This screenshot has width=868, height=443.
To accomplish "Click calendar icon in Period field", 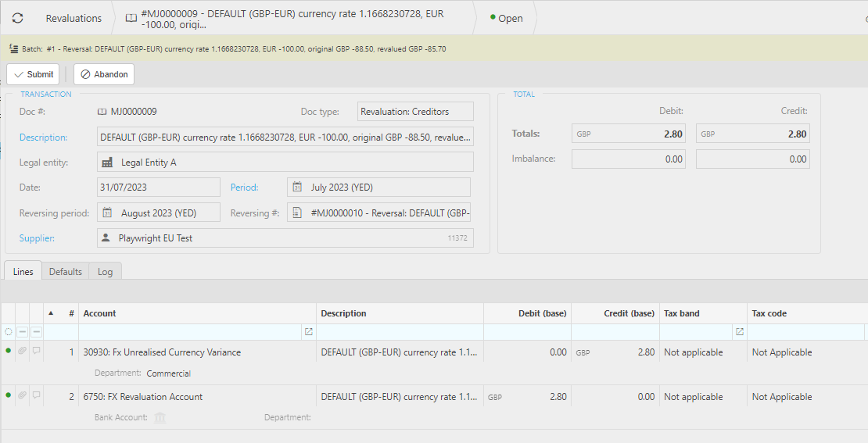I will (296, 187).
